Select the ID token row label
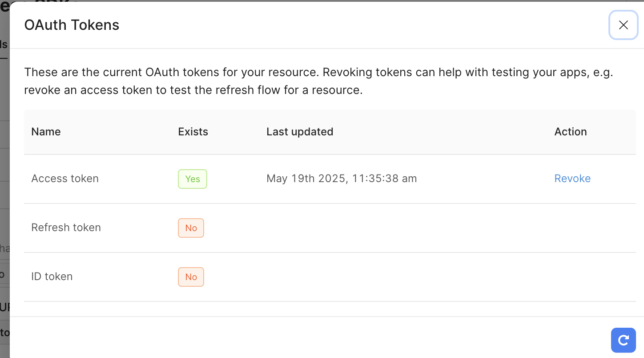This screenshot has height=358, width=644. click(52, 277)
